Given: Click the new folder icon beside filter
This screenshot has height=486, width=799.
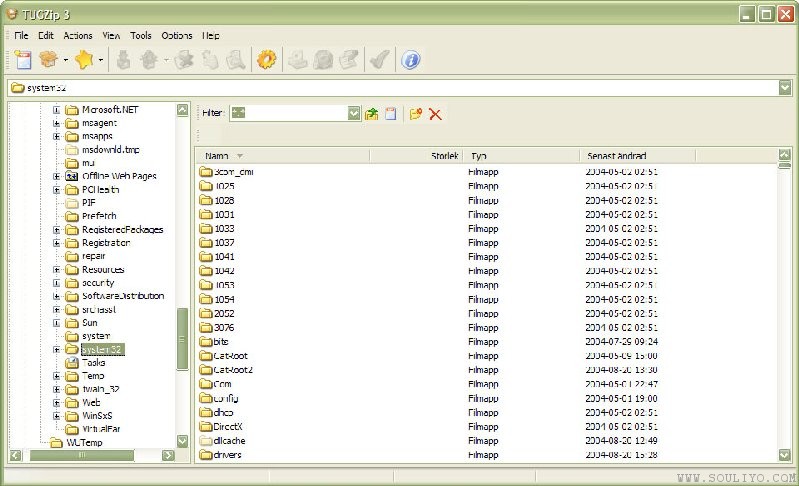Looking at the screenshot, I should [x=416, y=114].
